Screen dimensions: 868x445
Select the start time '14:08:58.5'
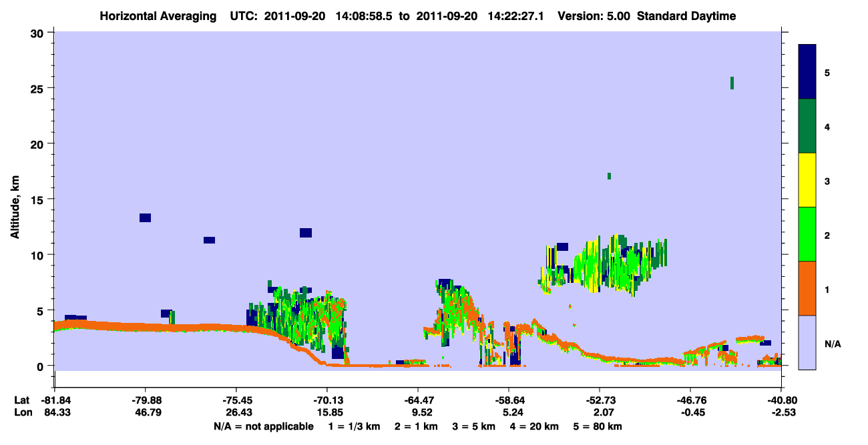tap(365, 16)
